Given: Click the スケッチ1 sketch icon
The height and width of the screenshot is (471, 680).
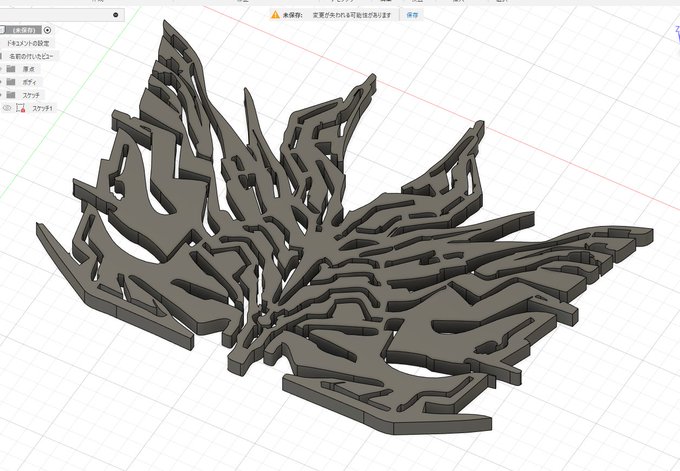Looking at the screenshot, I should click(x=20, y=108).
